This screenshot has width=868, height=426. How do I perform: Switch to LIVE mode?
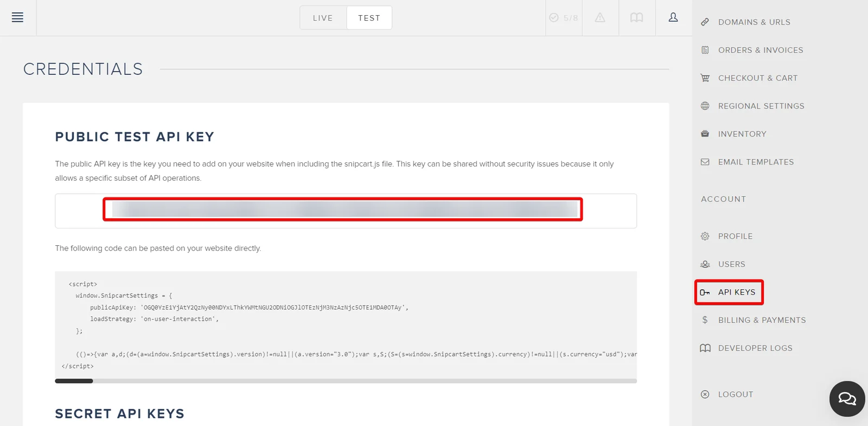323,18
